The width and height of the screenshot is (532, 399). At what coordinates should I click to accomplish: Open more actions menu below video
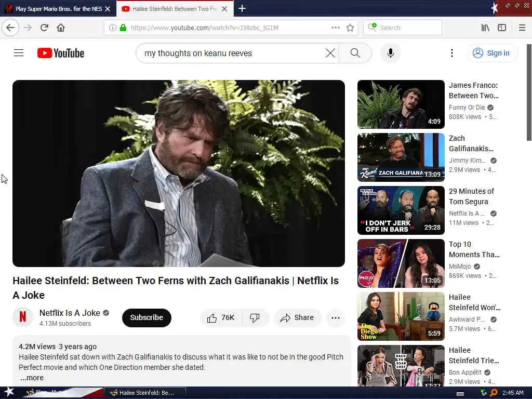pyautogui.click(x=336, y=317)
